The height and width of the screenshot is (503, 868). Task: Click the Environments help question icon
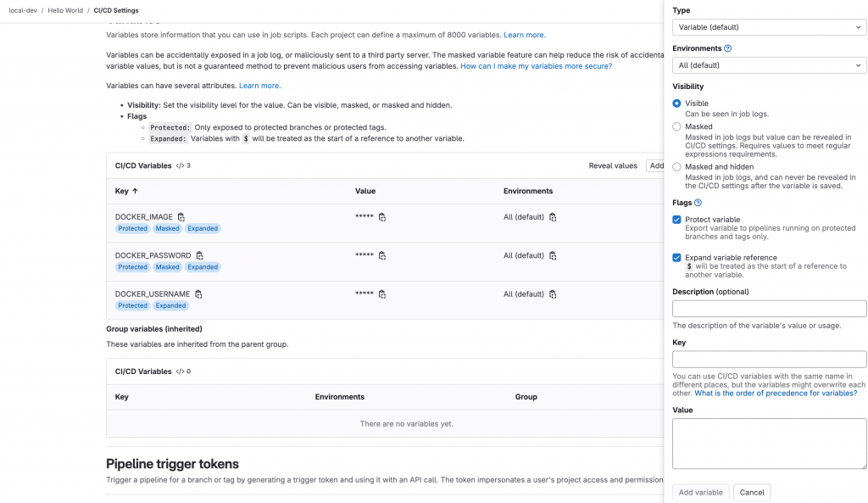728,49
